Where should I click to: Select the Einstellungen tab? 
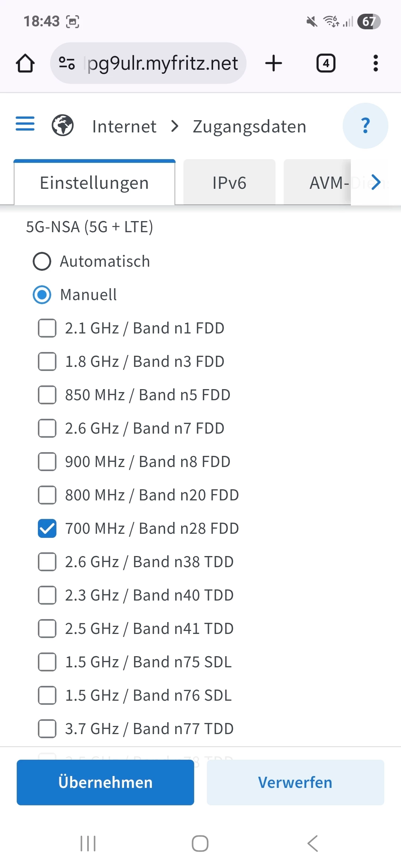click(x=94, y=183)
